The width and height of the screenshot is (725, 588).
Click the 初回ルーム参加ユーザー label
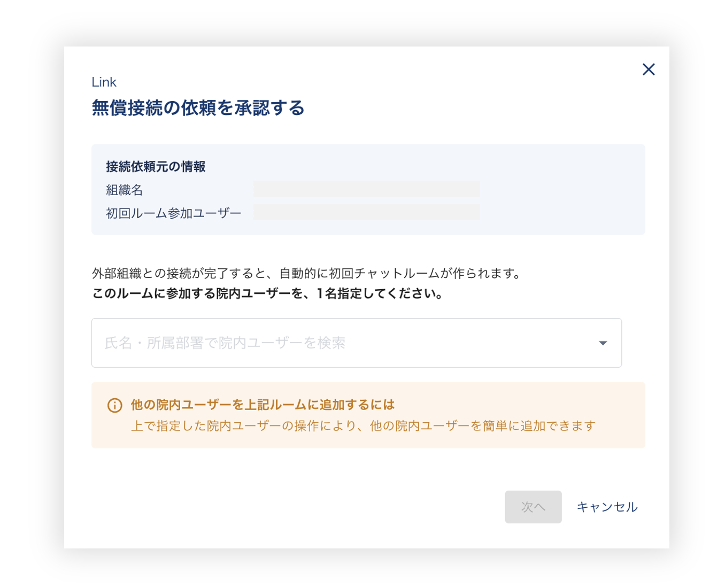click(173, 213)
